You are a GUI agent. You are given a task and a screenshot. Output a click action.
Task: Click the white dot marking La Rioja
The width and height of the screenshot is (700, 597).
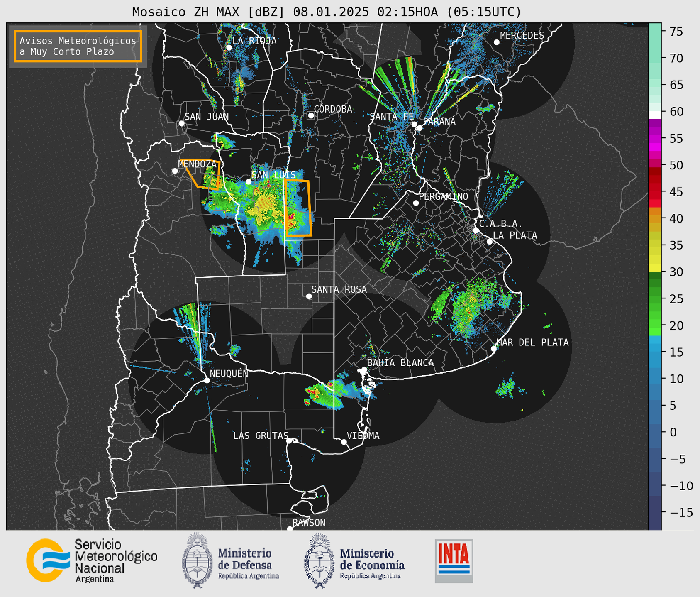point(229,48)
